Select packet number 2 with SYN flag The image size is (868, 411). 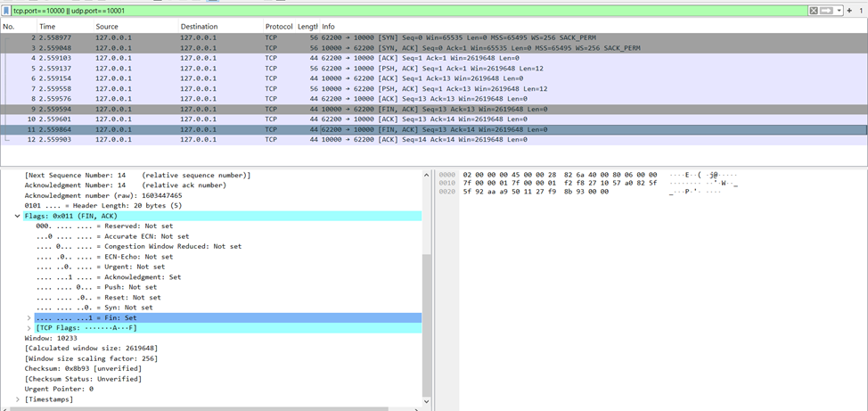click(x=356, y=38)
